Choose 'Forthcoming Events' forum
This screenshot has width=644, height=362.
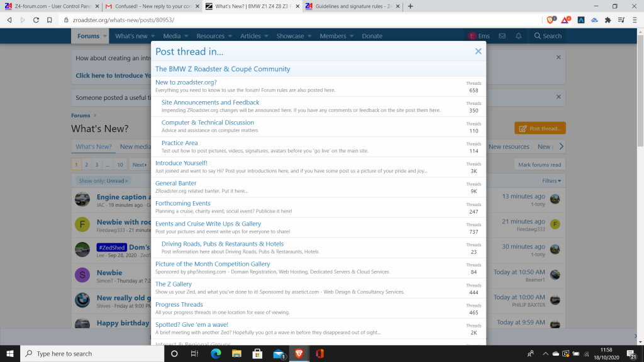pyautogui.click(x=183, y=203)
